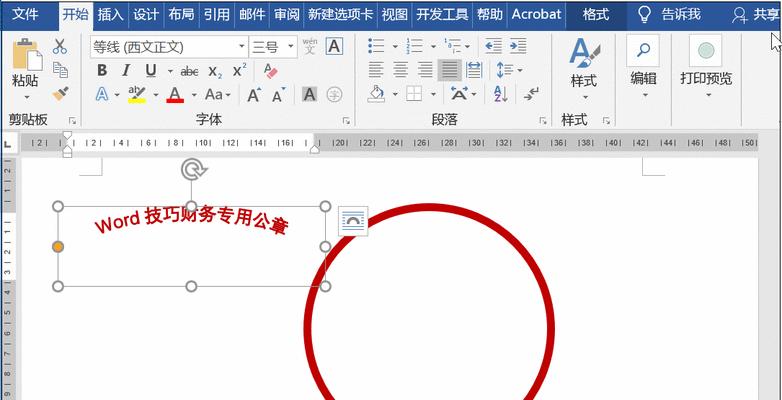Toggle Superscript formatting

coord(239,70)
